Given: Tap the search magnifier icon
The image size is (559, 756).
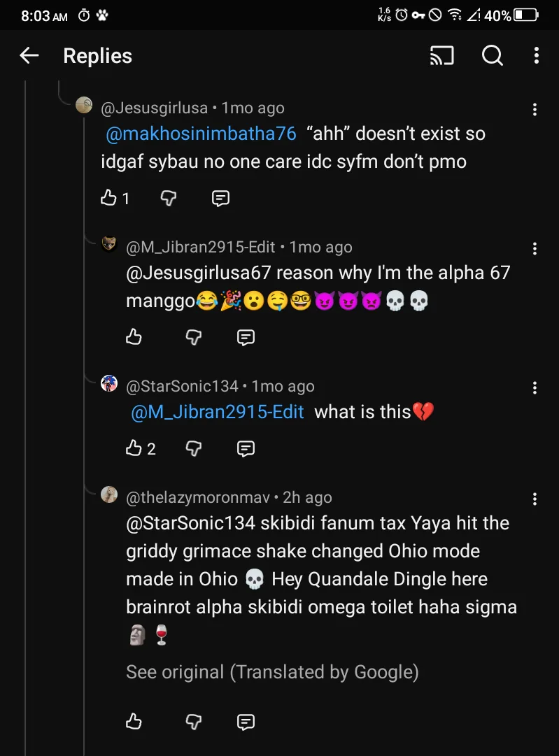Looking at the screenshot, I should 493,56.
